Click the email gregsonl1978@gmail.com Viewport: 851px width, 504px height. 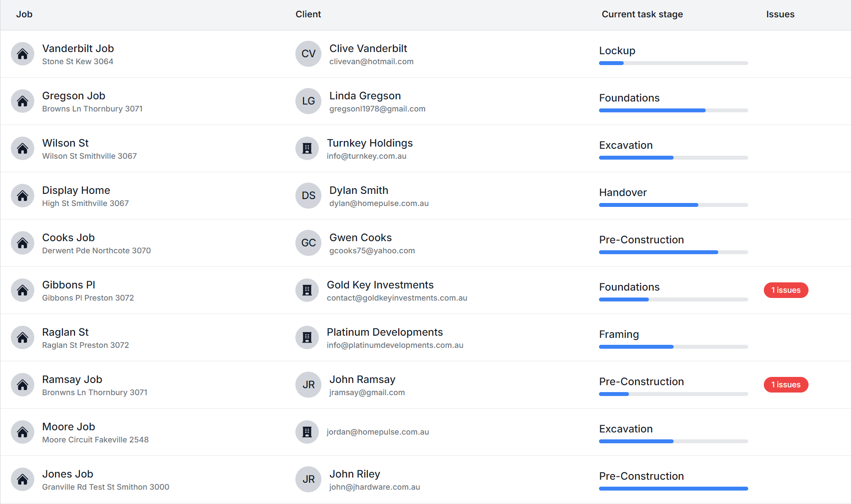click(377, 109)
